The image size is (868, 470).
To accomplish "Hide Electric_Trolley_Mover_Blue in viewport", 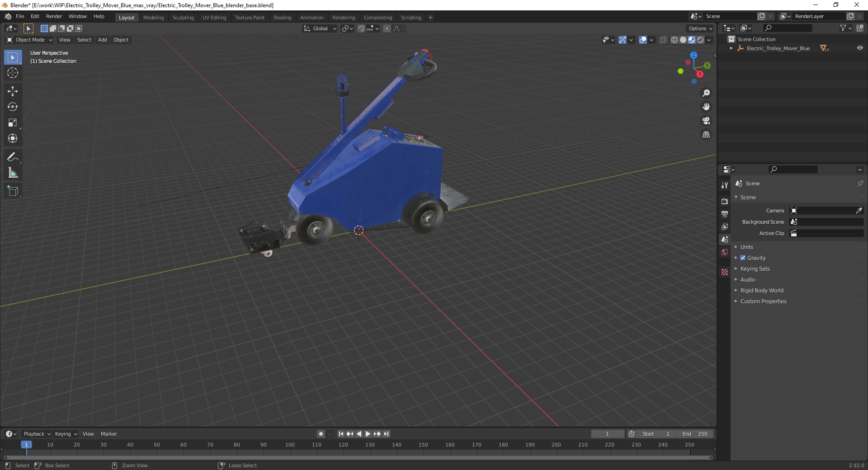I will [860, 48].
